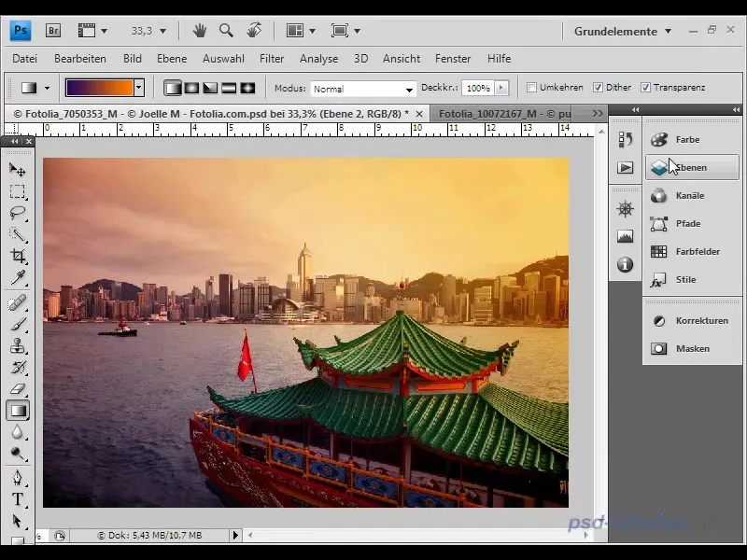Choose linear gradient style
747x560 pixels.
pos(173,88)
